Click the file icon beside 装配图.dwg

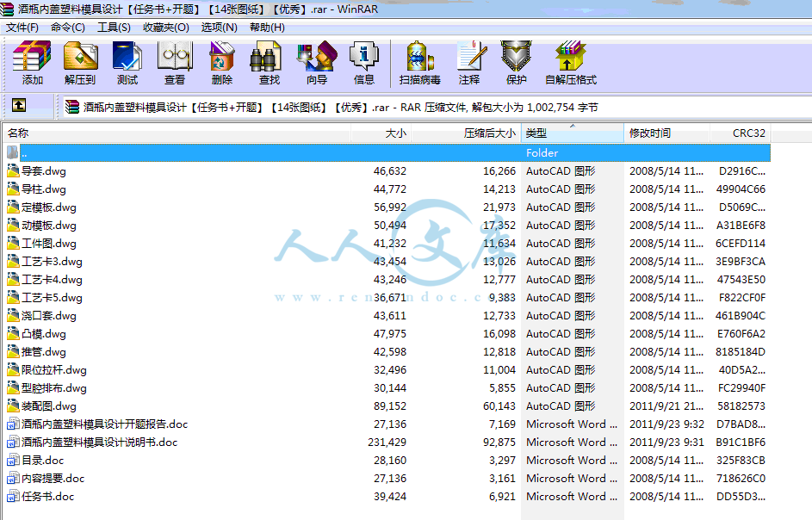click(13, 405)
